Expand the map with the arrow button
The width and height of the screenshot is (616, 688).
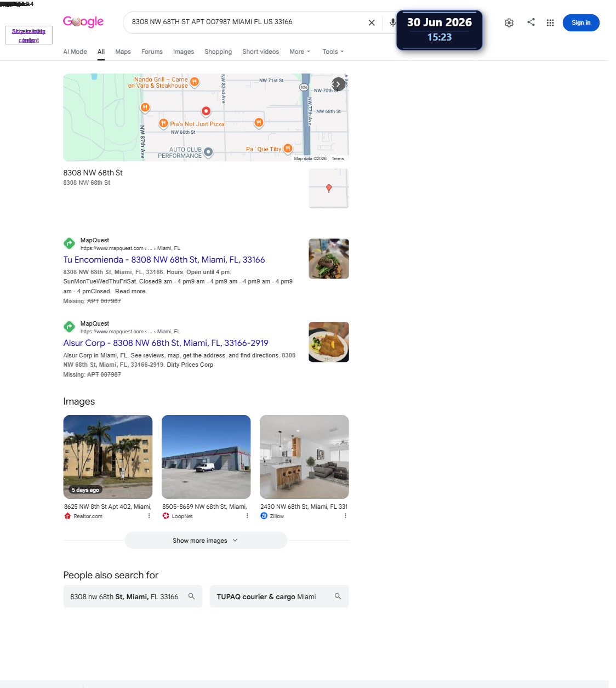[x=339, y=84]
